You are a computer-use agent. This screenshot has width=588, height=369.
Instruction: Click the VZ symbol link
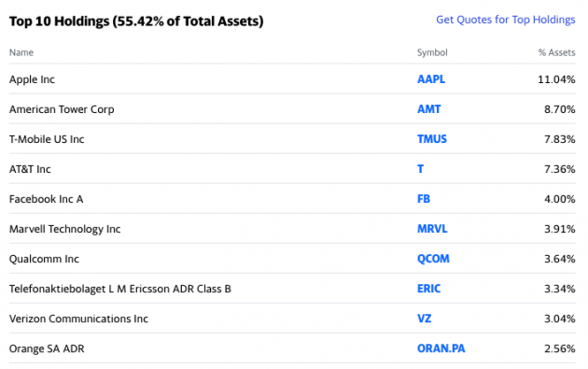pos(425,319)
